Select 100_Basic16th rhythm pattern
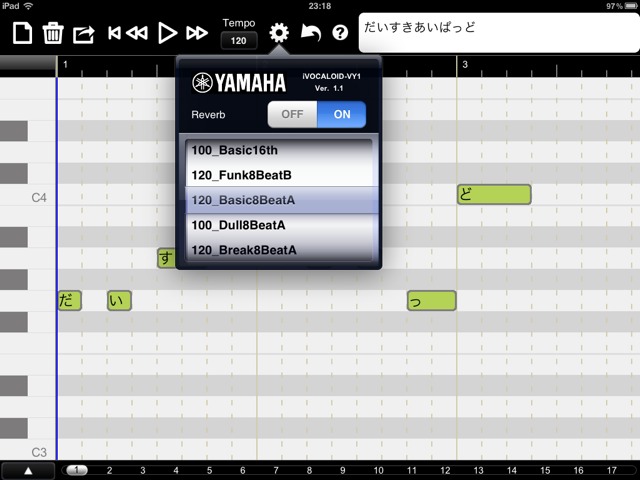The height and width of the screenshot is (480, 640). pos(279,150)
